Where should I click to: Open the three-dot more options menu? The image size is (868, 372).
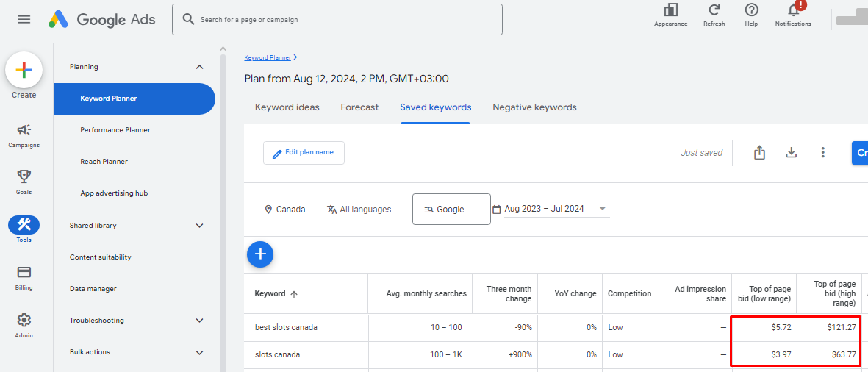coord(823,152)
